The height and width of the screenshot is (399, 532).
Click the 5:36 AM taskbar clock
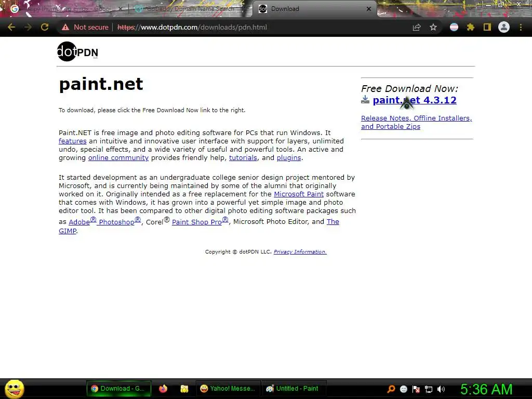tap(486, 389)
